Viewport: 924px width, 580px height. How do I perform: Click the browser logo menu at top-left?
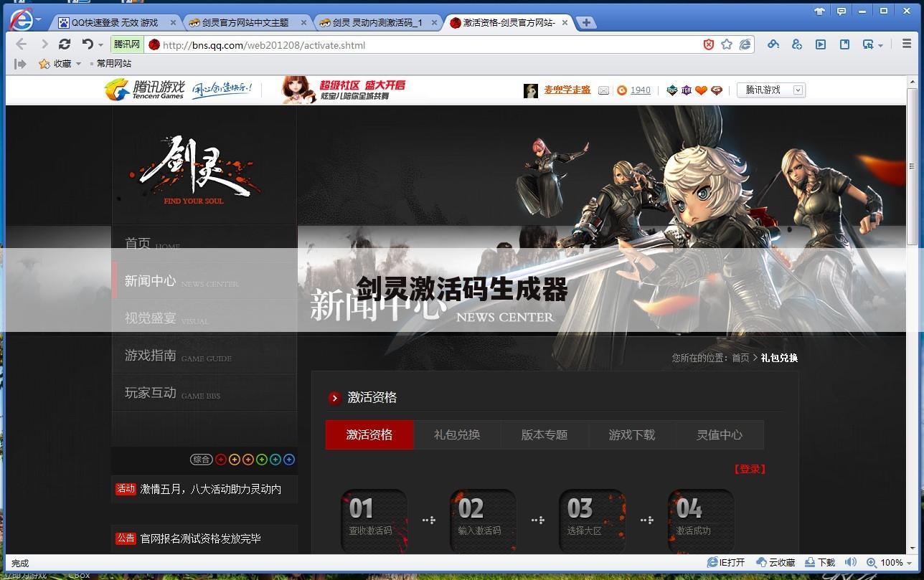pyautogui.click(x=22, y=19)
